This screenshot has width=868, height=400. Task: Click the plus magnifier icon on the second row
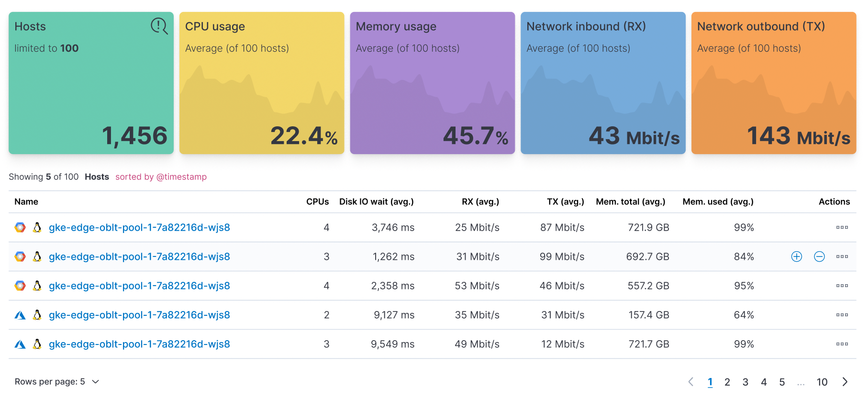(x=796, y=256)
